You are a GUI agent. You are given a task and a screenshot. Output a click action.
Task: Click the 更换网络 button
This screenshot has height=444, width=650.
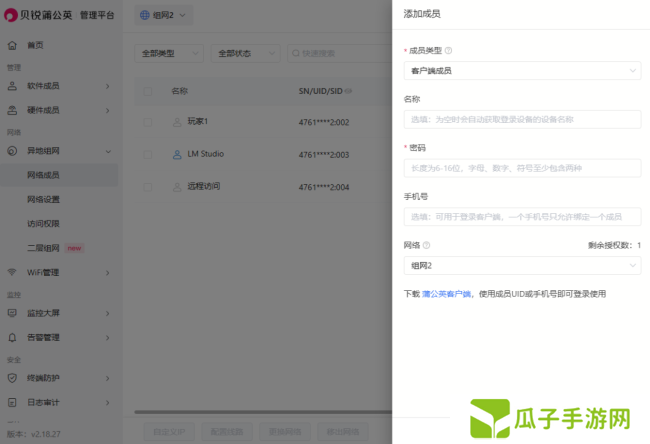click(x=285, y=432)
